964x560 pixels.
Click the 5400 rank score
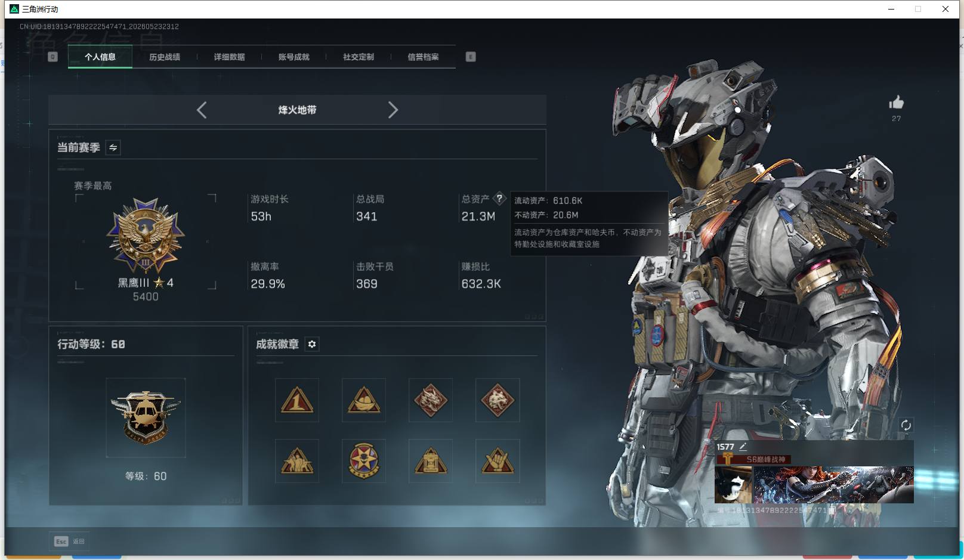click(x=146, y=297)
